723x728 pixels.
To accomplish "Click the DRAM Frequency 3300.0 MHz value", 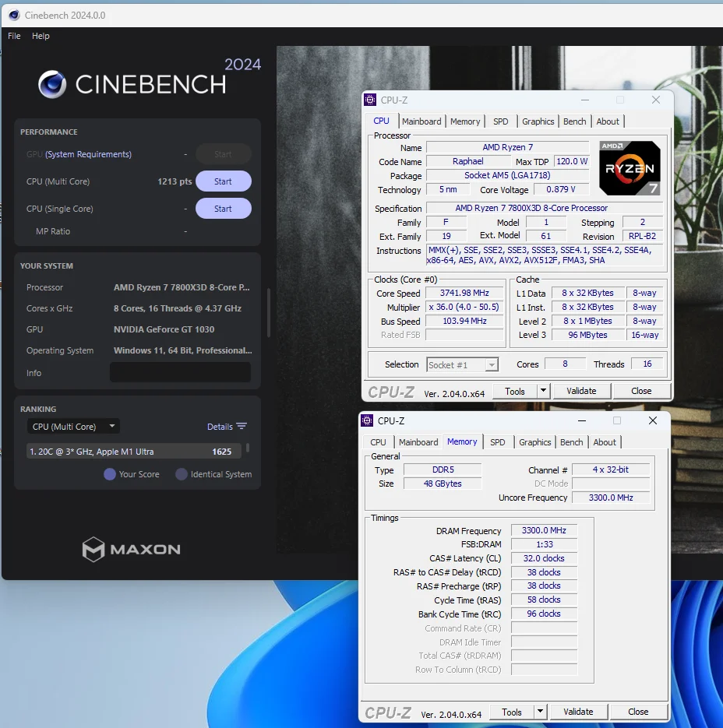I will pos(544,530).
